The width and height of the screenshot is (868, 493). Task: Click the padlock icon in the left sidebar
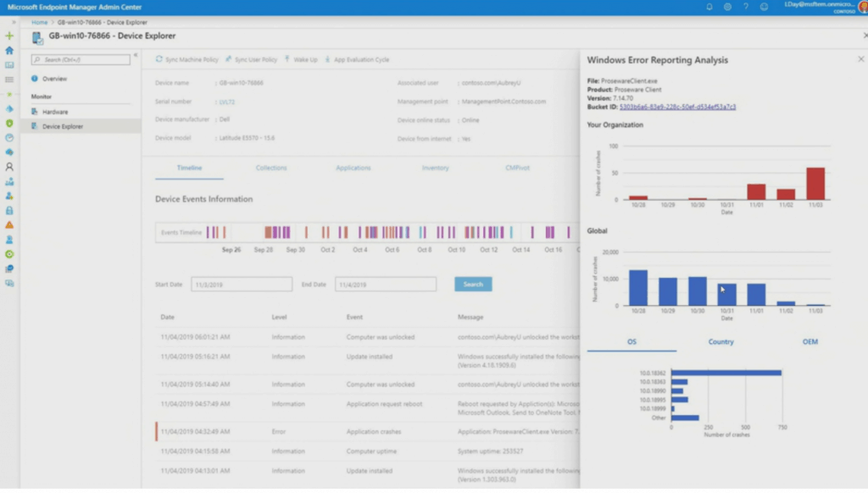point(9,211)
